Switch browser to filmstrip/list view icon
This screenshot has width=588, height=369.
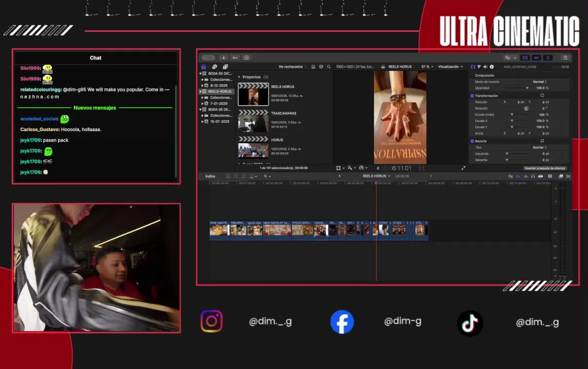click(321, 67)
